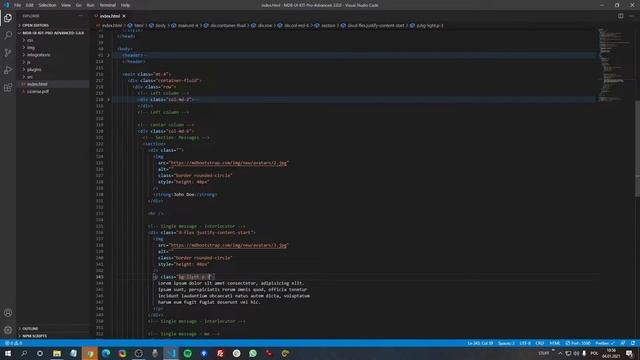Select the index.html editor tab

tap(110, 16)
